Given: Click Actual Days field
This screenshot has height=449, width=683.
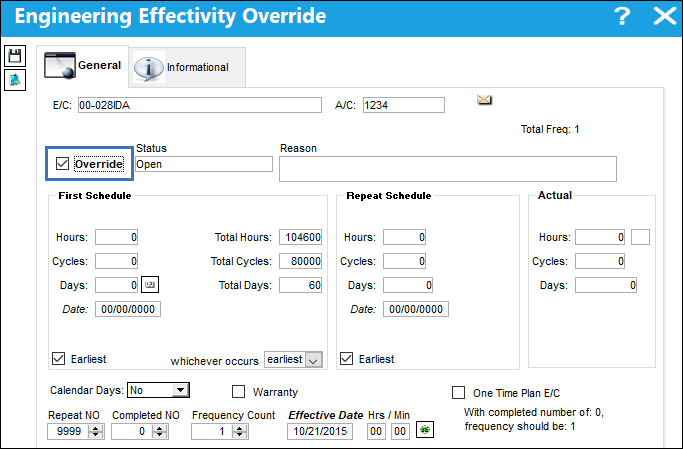Looking at the screenshot, I should [606, 285].
